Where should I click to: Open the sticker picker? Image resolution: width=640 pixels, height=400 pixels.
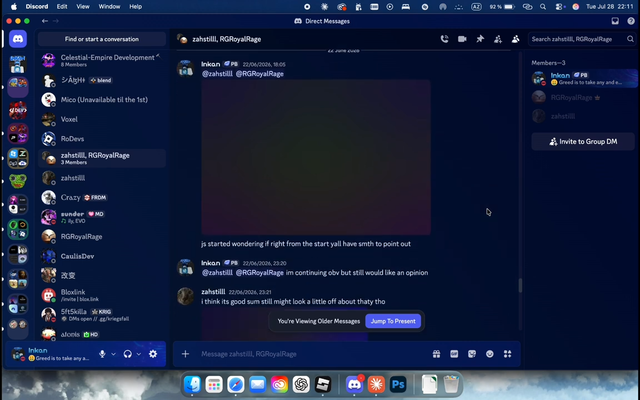tap(472, 354)
